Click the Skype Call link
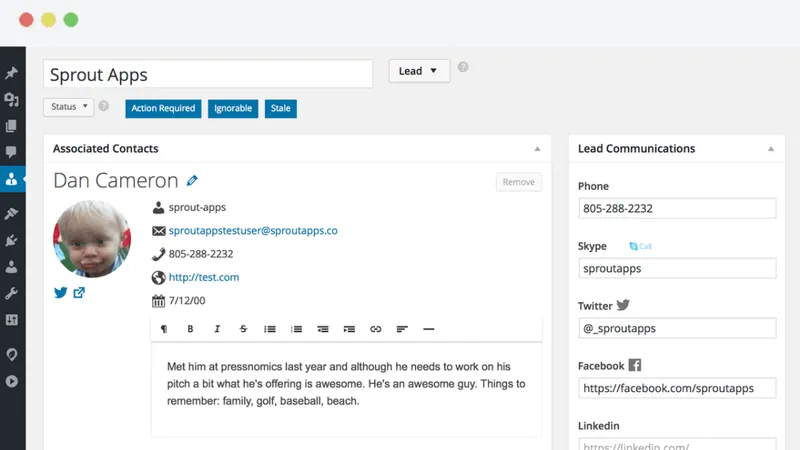This screenshot has width=800, height=450. (640, 246)
